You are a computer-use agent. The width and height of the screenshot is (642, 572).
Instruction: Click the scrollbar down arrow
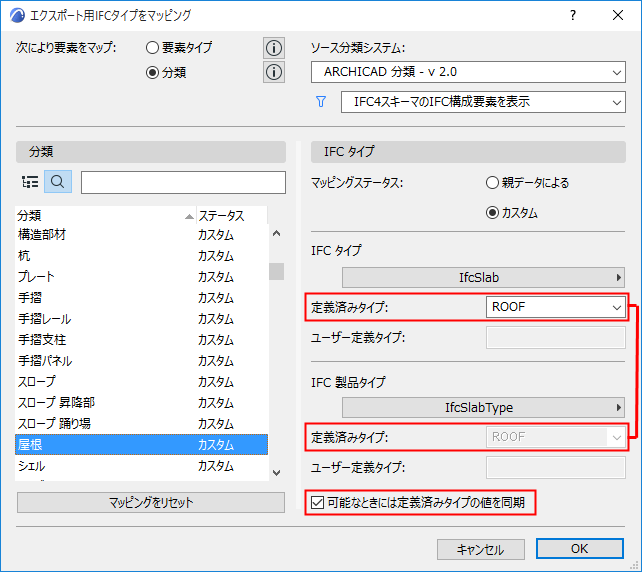(x=277, y=473)
